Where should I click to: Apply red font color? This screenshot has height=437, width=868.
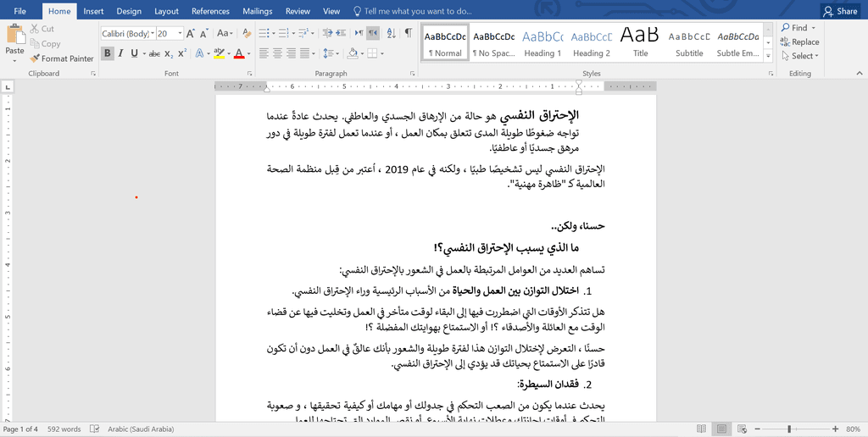(x=239, y=53)
